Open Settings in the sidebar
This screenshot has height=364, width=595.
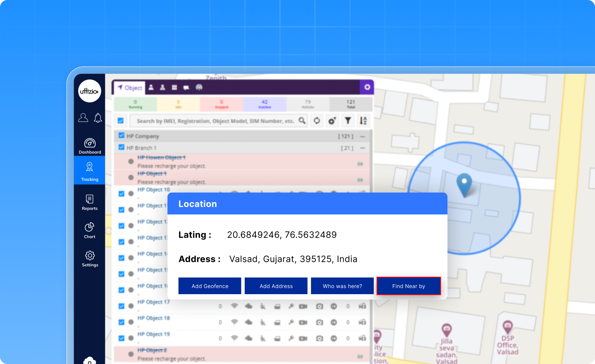[90, 259]
